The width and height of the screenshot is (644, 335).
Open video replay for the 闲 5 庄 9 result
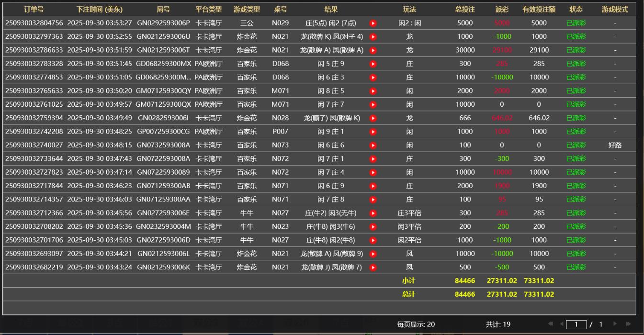point(373,64)
